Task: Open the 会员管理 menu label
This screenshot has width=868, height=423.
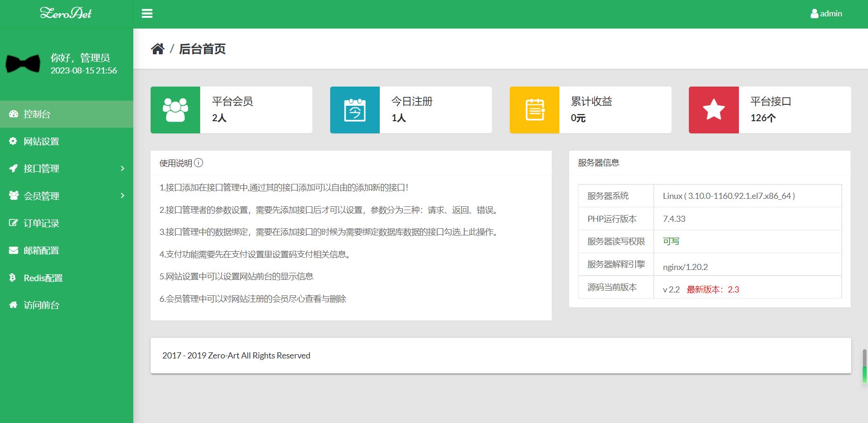Action: click(42, 196)
